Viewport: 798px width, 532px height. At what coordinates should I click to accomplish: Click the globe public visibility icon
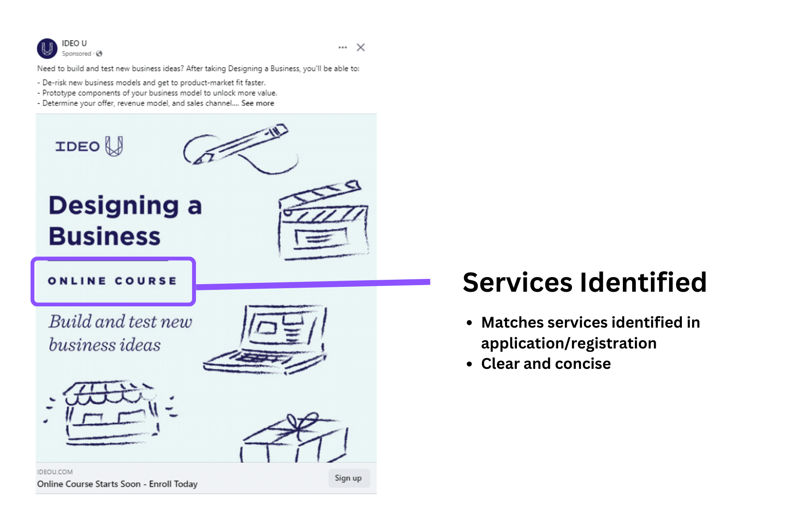tap(99, 54)
